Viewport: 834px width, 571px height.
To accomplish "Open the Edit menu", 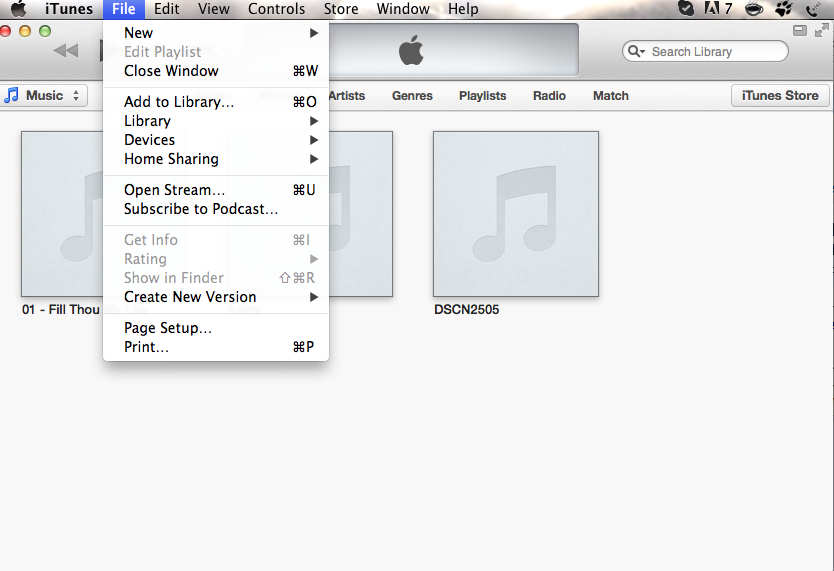I will click(x=166, y=9).
